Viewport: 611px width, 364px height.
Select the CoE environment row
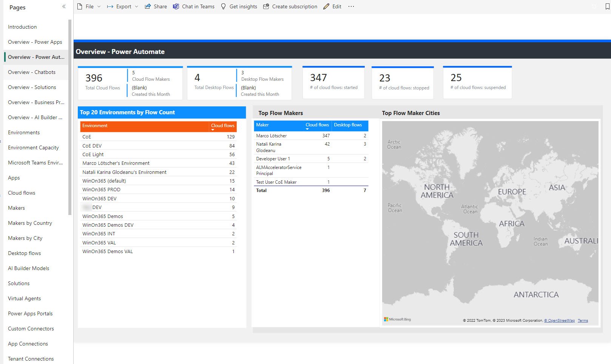tap(159, 137)
